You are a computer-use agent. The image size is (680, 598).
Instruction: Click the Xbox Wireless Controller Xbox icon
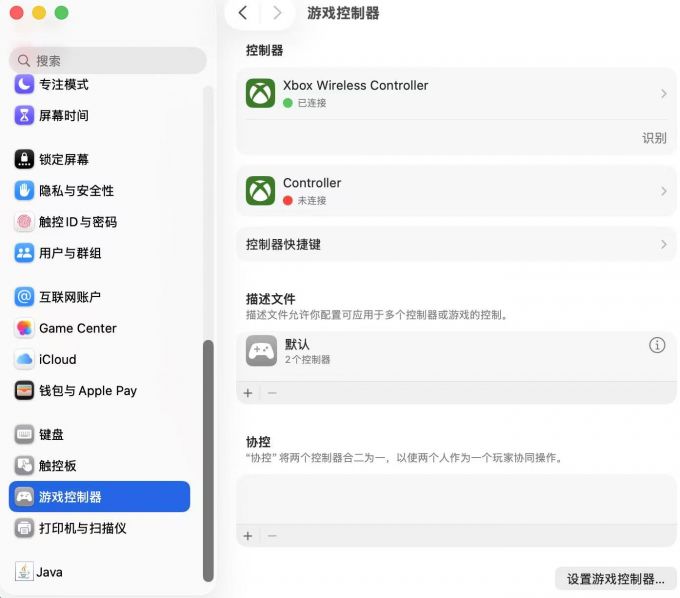(x=260, y=93)
